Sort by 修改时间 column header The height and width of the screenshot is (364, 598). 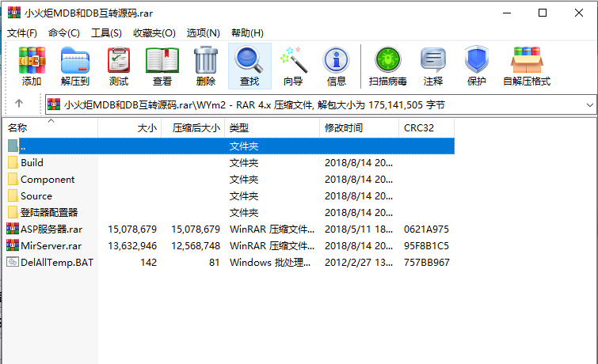[x=359, y=128]
